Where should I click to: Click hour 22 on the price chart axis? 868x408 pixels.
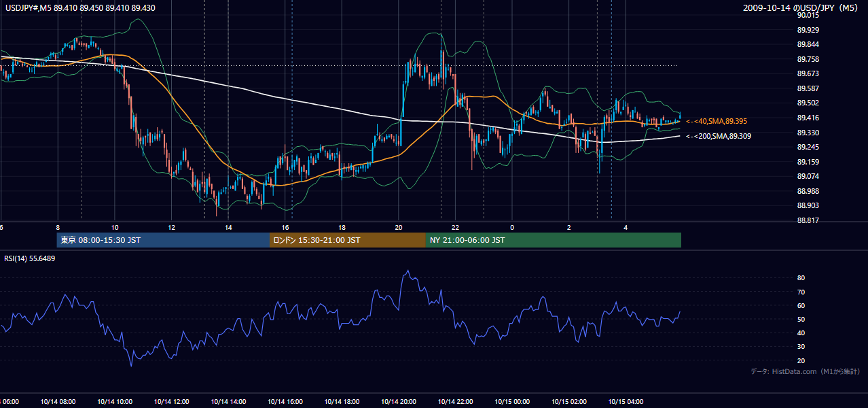(x=455, y=227)
